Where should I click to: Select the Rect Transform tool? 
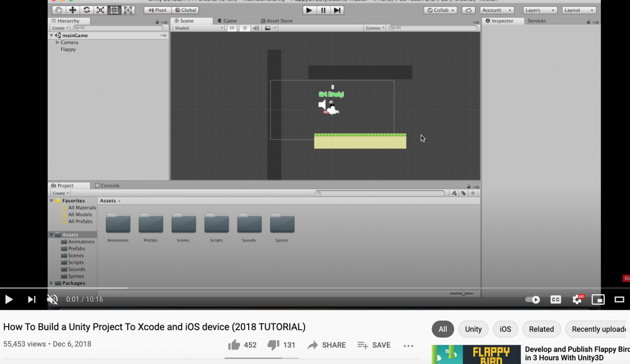[x=114, y=10]
